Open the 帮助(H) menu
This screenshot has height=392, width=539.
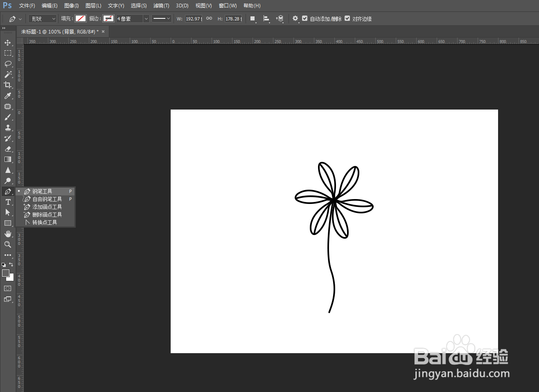[x=252, y=6]
